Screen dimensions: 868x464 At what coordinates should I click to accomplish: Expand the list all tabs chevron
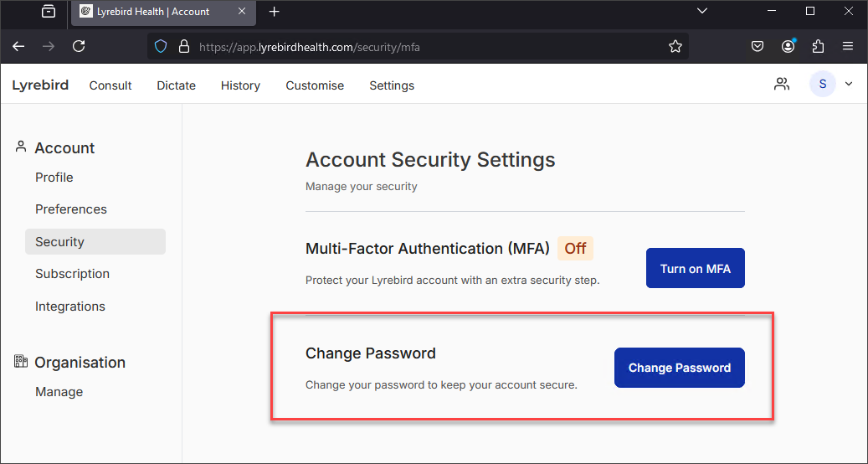[x=702, y=11]
